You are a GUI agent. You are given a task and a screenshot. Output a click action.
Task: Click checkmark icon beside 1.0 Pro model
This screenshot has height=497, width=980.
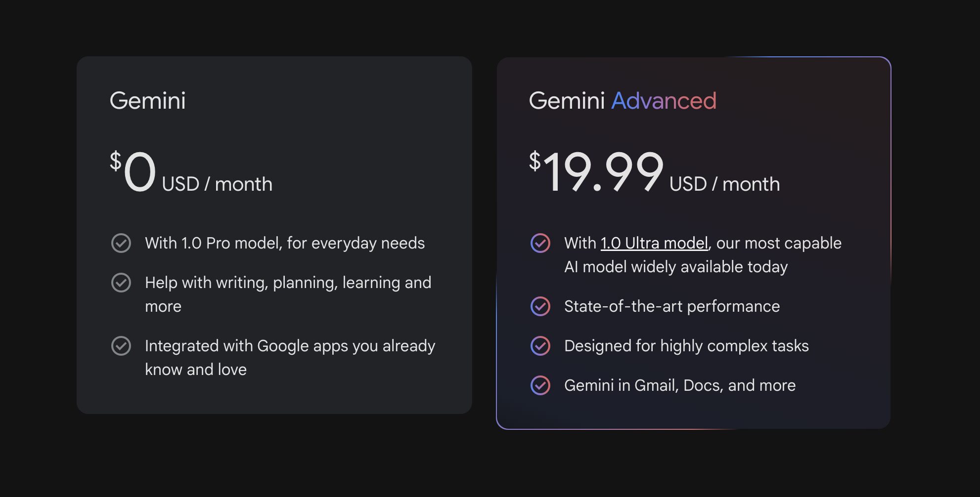pos(121,243)
